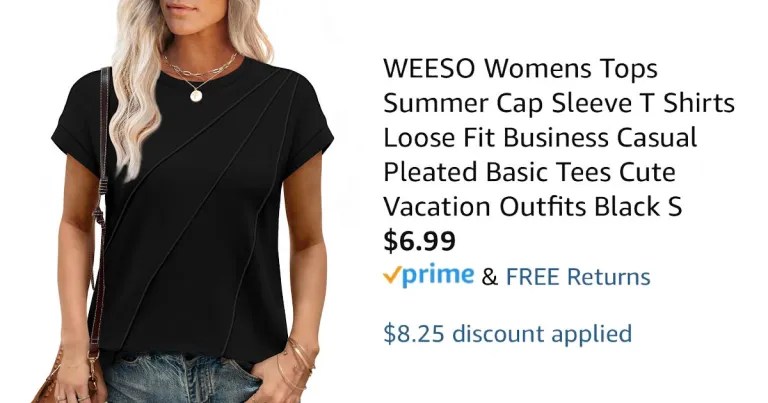Click the gold coin pendant necklace in photo
Screen dimensions: 768x403
click(x=196, y=95)
